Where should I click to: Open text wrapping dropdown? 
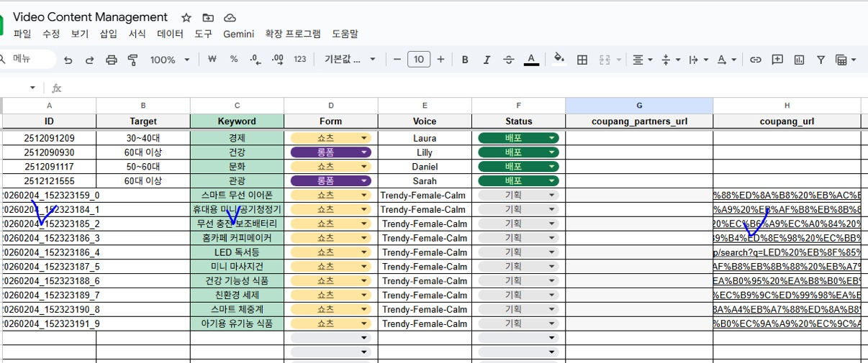(698, 60)
